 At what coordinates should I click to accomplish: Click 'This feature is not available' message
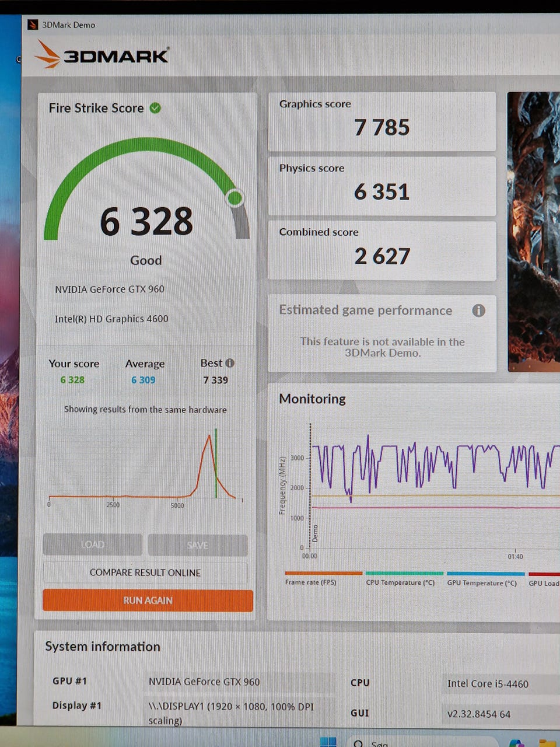click(382, 347)
